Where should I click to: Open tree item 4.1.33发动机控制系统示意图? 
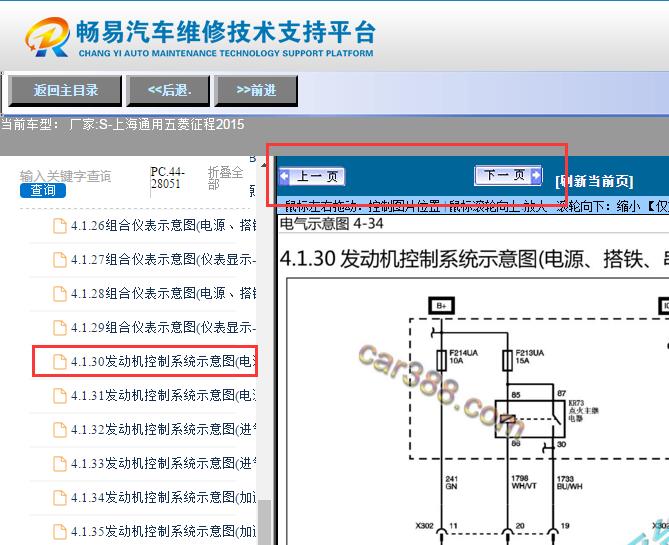(x=163, y=463)
